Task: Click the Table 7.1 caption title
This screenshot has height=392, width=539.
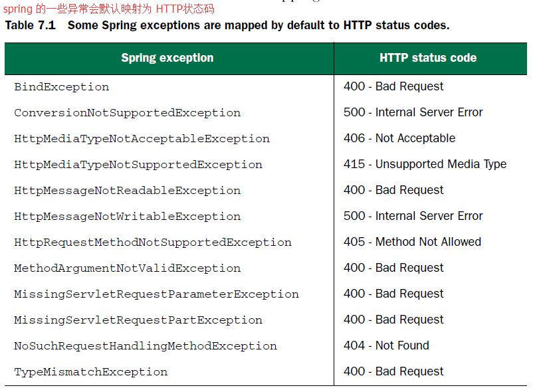Action: click(x=227, y=25)
